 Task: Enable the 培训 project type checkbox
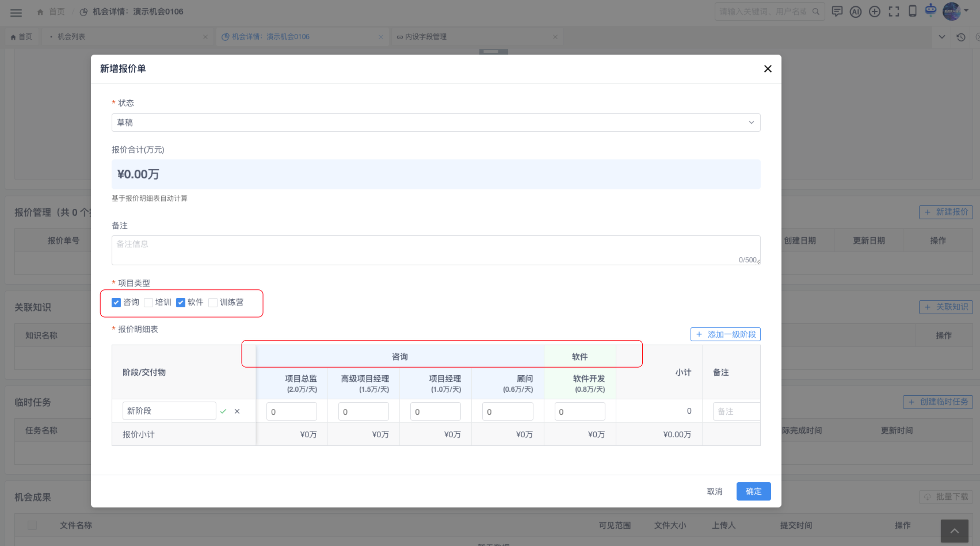[x=148, y=303]
